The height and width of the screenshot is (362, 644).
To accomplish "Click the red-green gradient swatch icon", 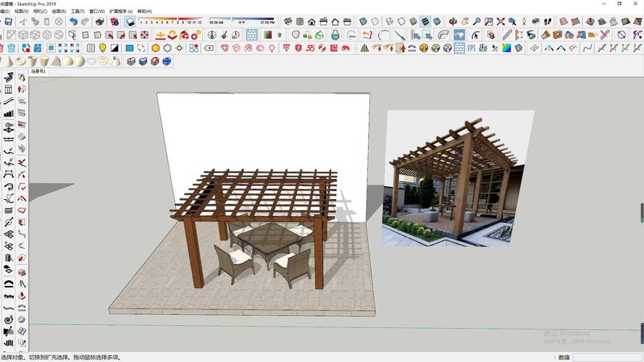I will click(x=268, y=35).
